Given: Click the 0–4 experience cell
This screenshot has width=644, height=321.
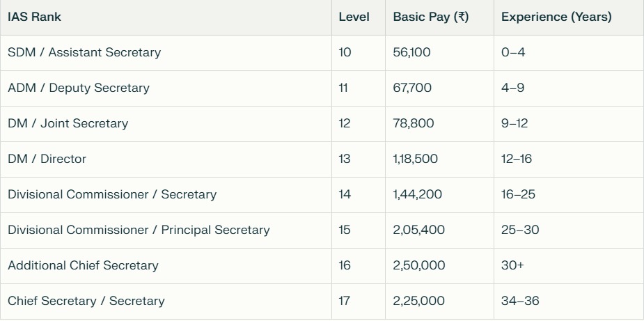Looking at the screenshot, I should [x=513, y=52].
